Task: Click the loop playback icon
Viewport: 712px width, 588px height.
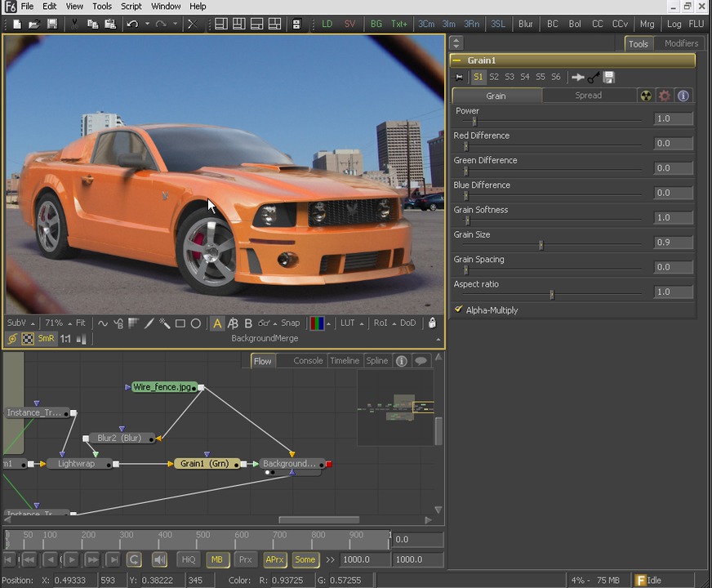Action: coord(134,559)
